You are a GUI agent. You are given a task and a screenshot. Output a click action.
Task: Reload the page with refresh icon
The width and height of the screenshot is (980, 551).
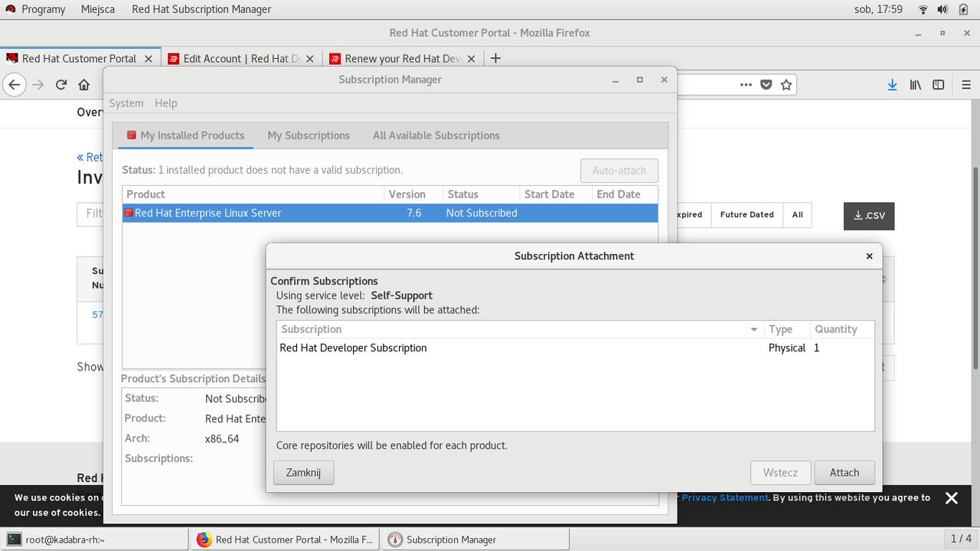(x=61, y=85)
